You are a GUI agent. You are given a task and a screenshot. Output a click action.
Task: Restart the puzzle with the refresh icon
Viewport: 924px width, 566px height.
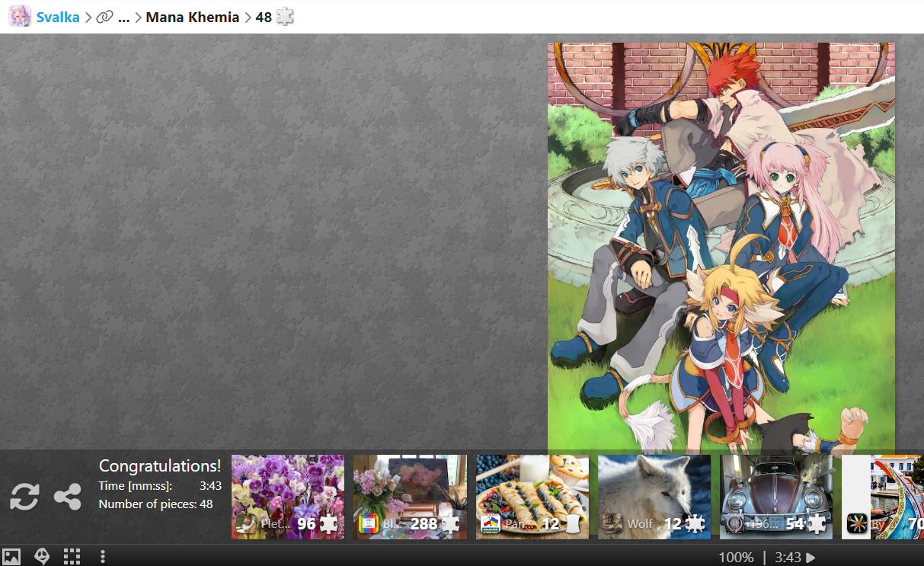pyautogui.click(x=24, y=497)
